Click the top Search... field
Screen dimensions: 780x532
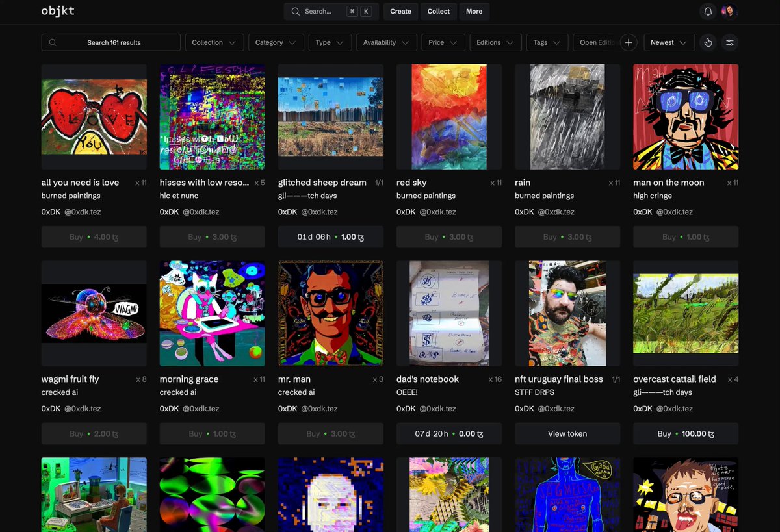point(331,11)
